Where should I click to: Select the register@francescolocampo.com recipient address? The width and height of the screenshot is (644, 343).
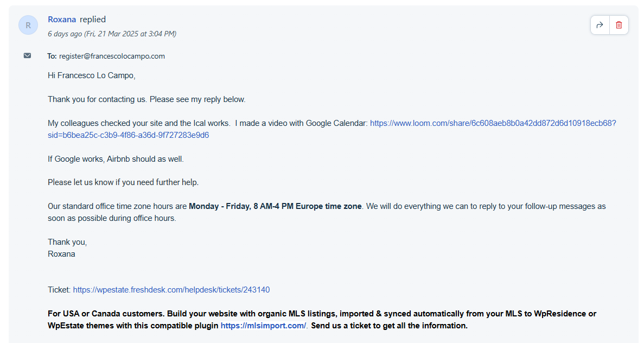pyautogui.click(x=112, y=56)
